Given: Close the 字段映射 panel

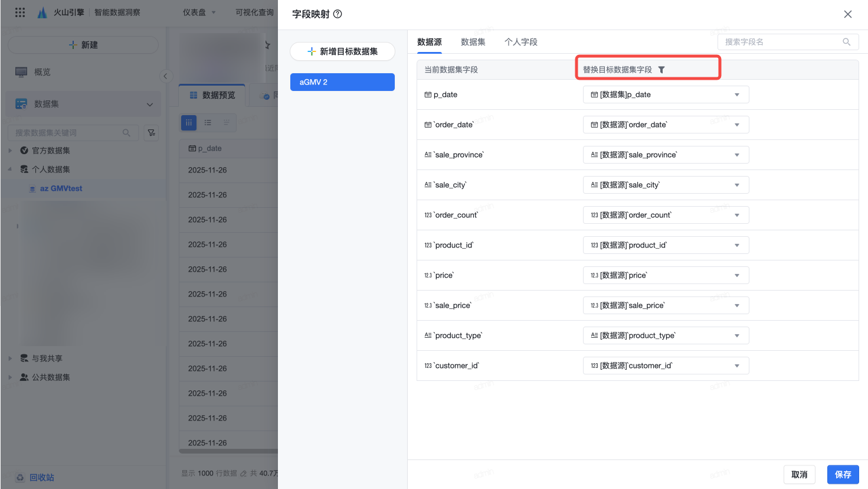Looking at the screenshot, I should [x=847, y=14].
